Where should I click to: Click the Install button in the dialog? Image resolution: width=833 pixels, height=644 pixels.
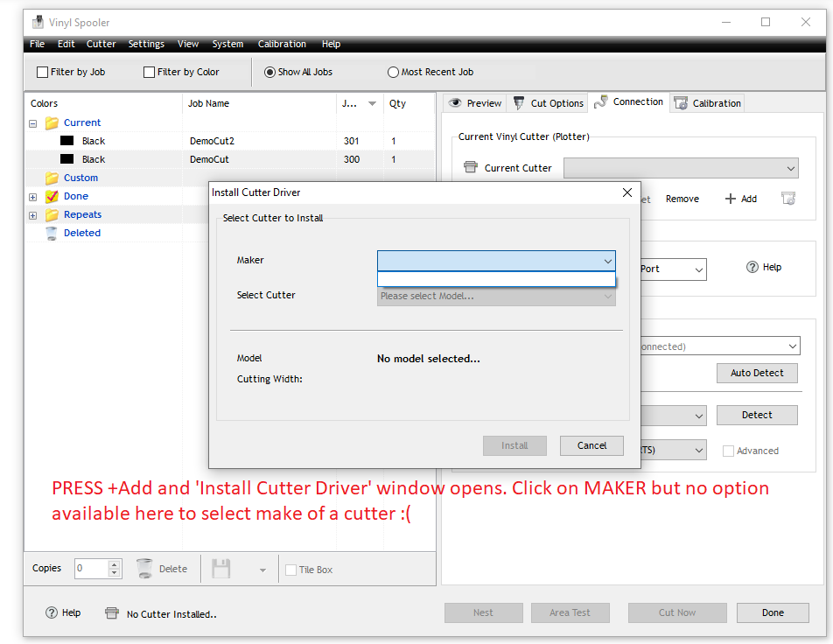click(x=514, y=445)
